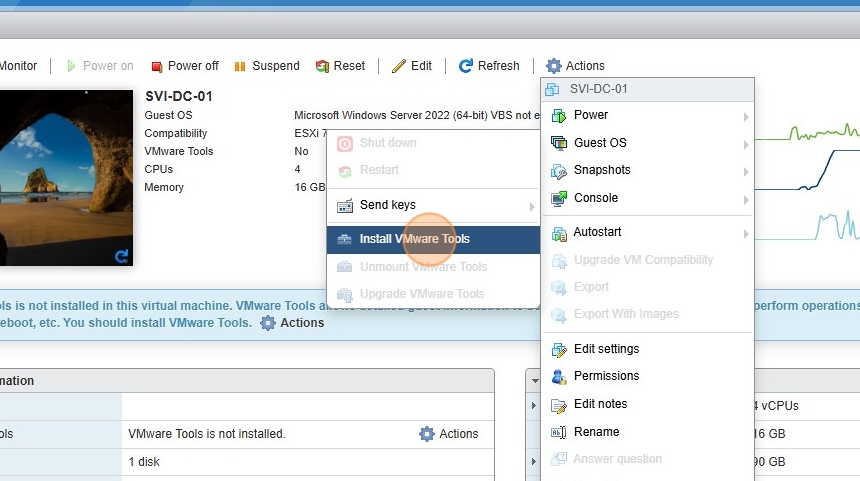Open Send keys menu entry

coord(433,205)
